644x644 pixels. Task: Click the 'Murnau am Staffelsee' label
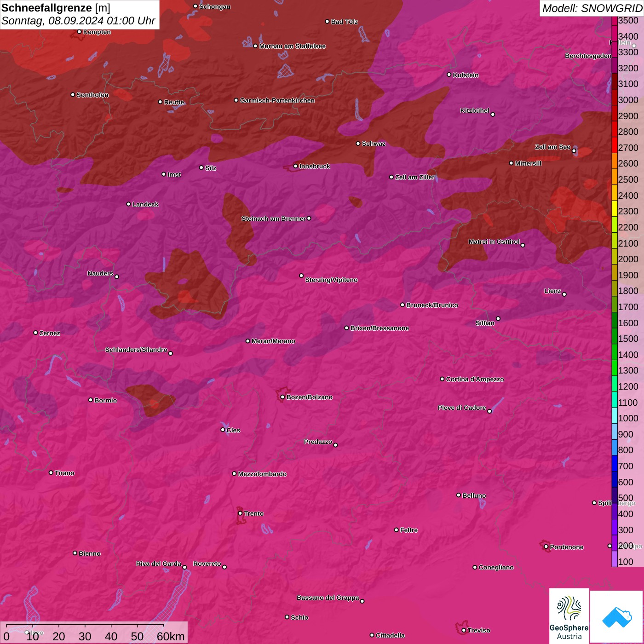tap(293, 46)
